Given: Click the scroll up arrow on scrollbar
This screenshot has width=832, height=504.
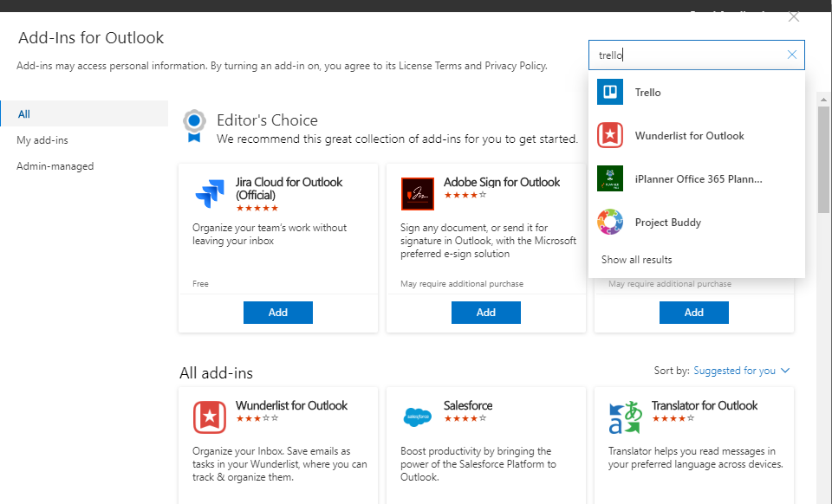Looking at the screenshot, I should pos(823,99).
